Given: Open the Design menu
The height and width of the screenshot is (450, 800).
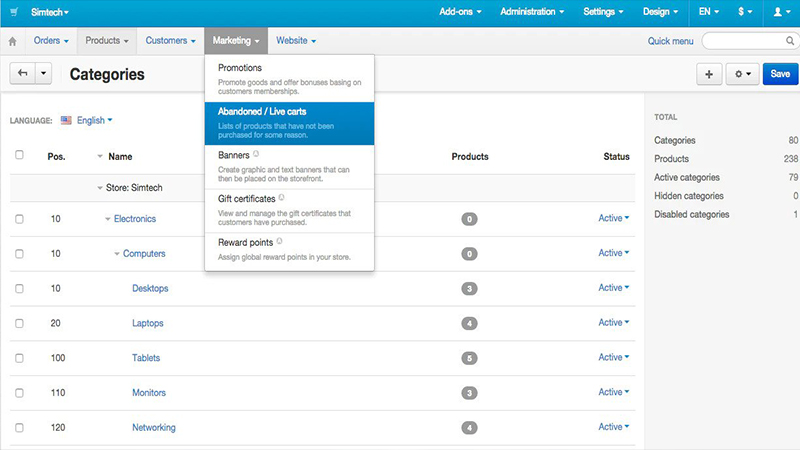Looking at the screenshot, I should pyautogui.click(x=660, y=12).
